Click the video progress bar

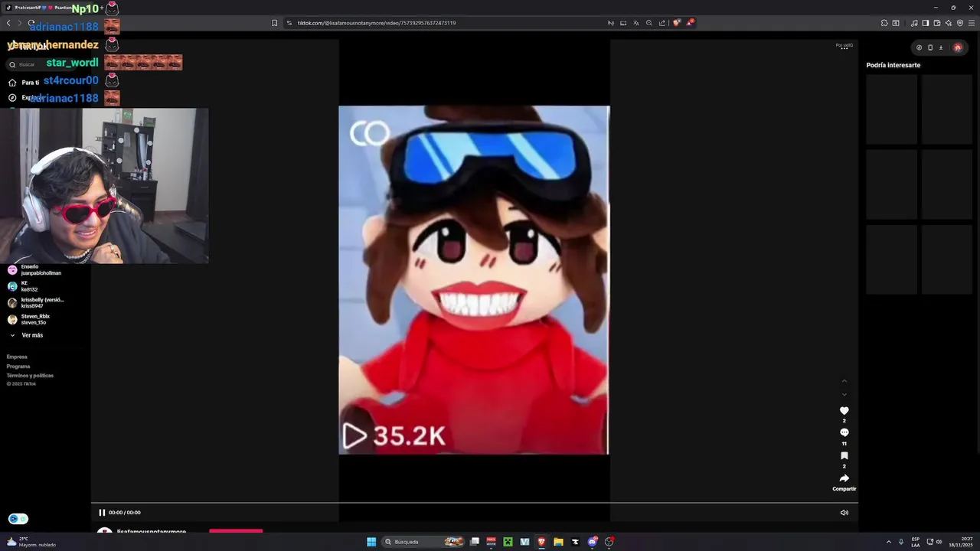pos(474,503)
